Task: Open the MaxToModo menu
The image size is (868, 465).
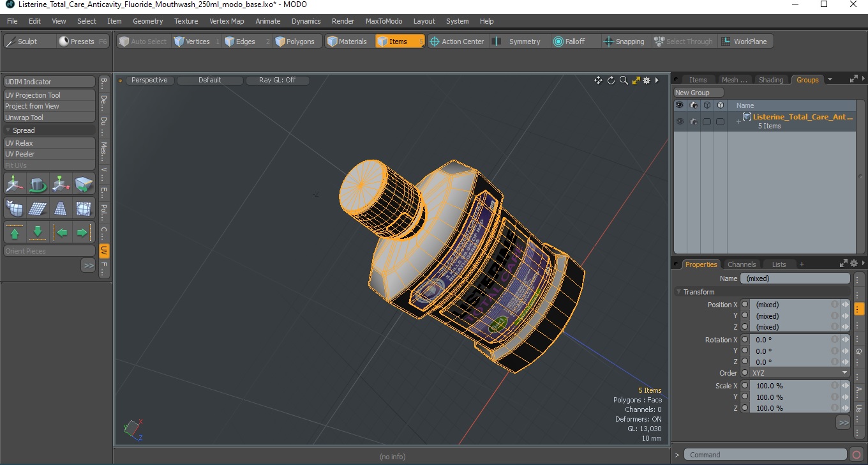Action: (x=384, y=21)
